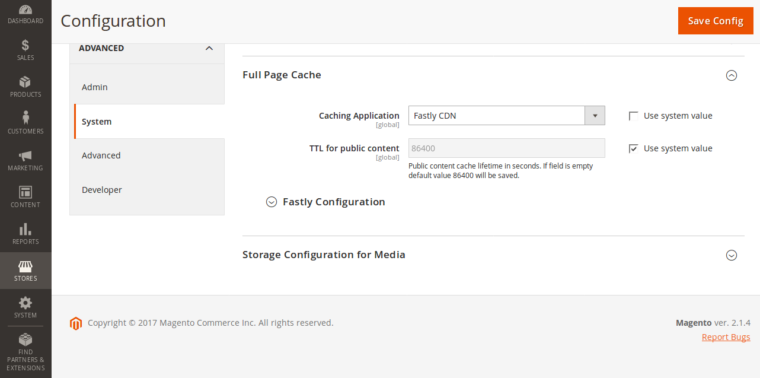Viewport: 760px width, 378px height.
Task: Uncheck Use system value for TTL
Action: click(x=633, y=148)
